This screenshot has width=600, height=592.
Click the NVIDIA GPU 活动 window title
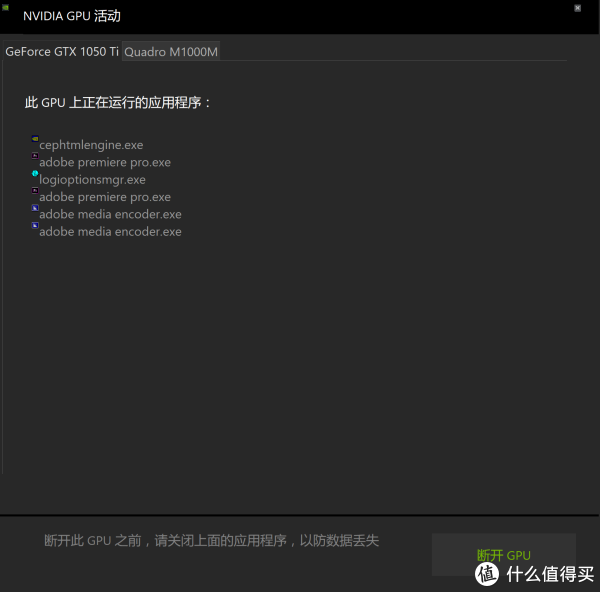click(x=72, y=16)
